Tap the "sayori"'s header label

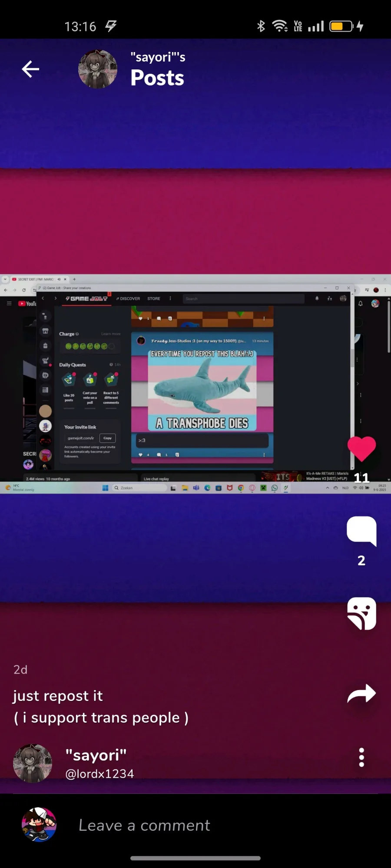(x=158, y=57)
